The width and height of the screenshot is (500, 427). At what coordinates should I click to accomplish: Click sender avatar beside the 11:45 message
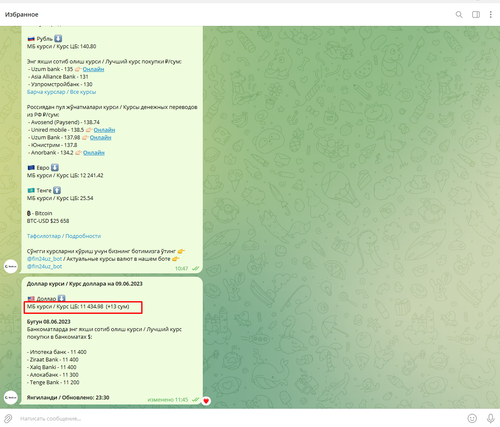[x=11, y=397]
